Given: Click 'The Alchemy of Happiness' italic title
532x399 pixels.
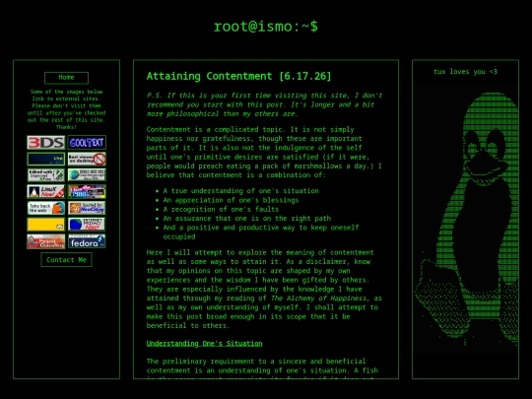Looking at the screenshot, I should 318,299.
